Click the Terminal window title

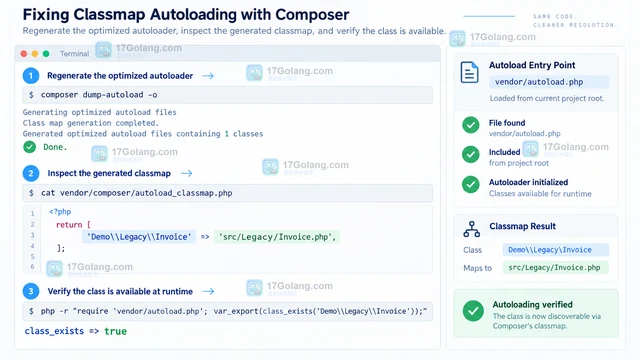(x=74, y=54)
